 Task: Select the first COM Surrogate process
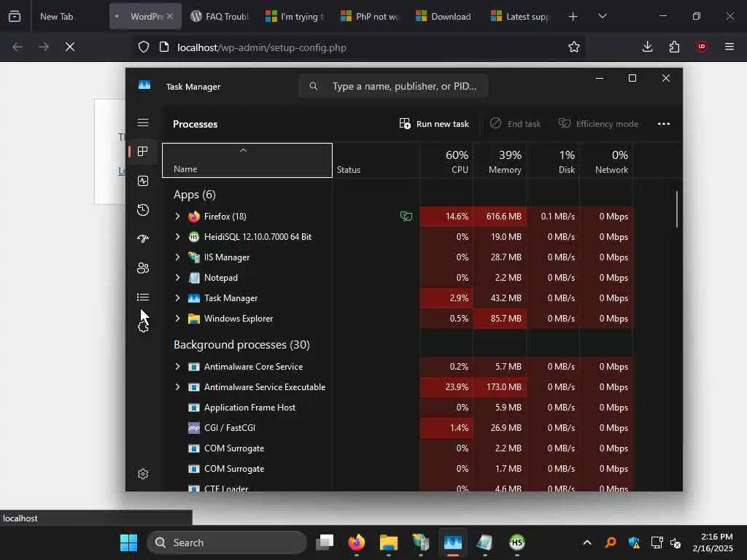click(398, 448)
